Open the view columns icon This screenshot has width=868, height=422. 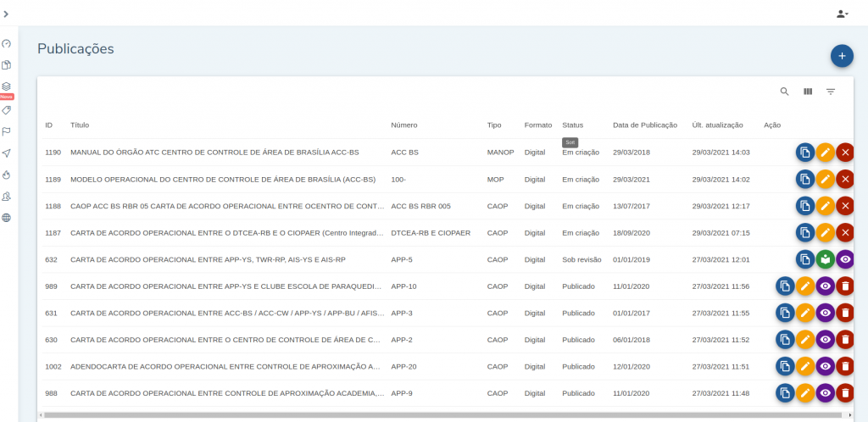[x=808, y=92]
